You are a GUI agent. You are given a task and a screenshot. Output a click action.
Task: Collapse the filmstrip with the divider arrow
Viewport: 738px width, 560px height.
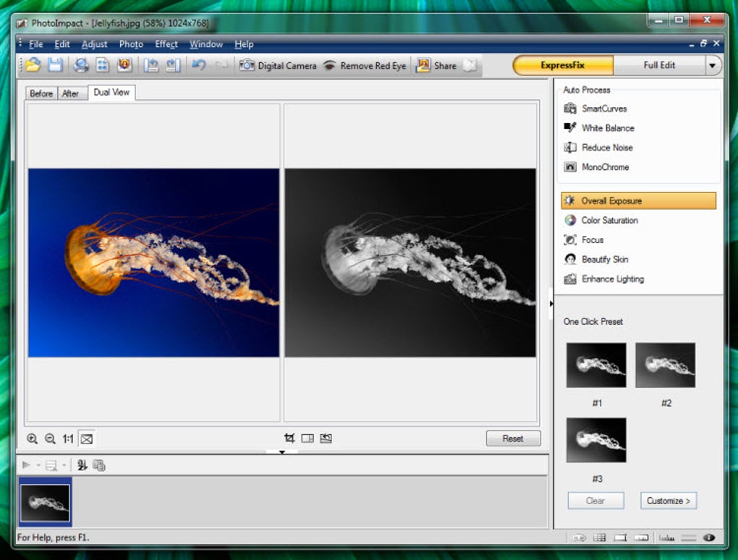tap(282, 452)
